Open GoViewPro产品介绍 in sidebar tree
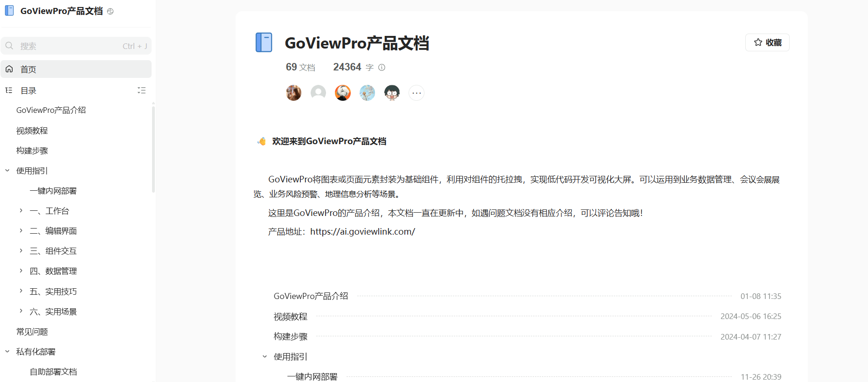Viewport: 868px width, 382px height. point(51,110)
